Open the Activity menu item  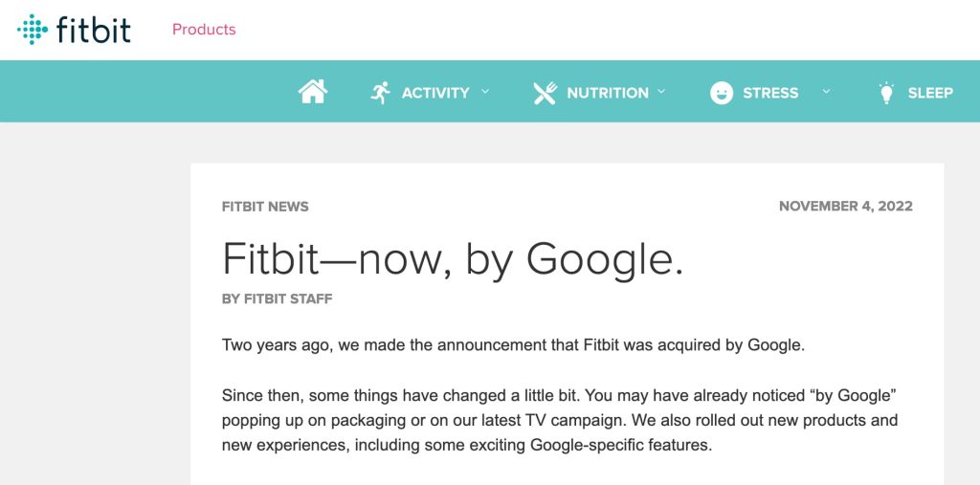coord(435,93)
